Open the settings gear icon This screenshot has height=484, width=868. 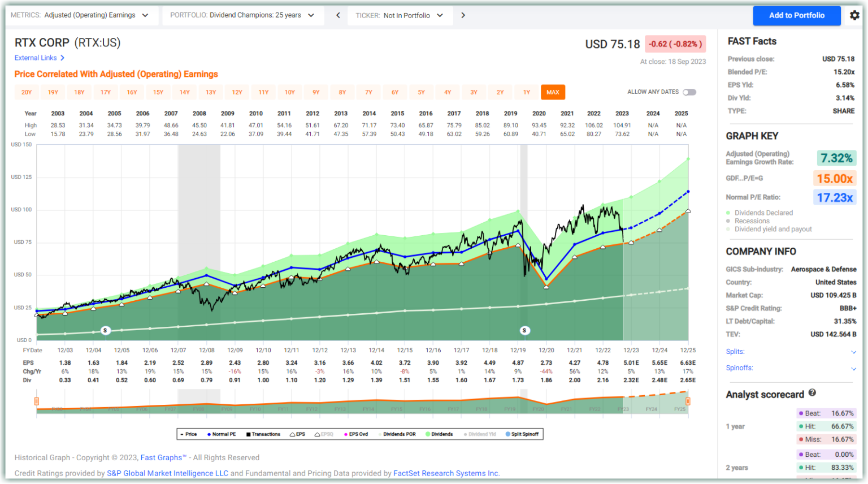pos(854,15)
